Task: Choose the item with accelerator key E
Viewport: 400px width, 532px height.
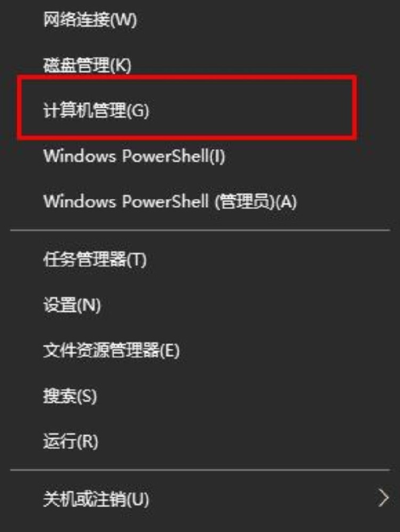Action: (200, 351)
